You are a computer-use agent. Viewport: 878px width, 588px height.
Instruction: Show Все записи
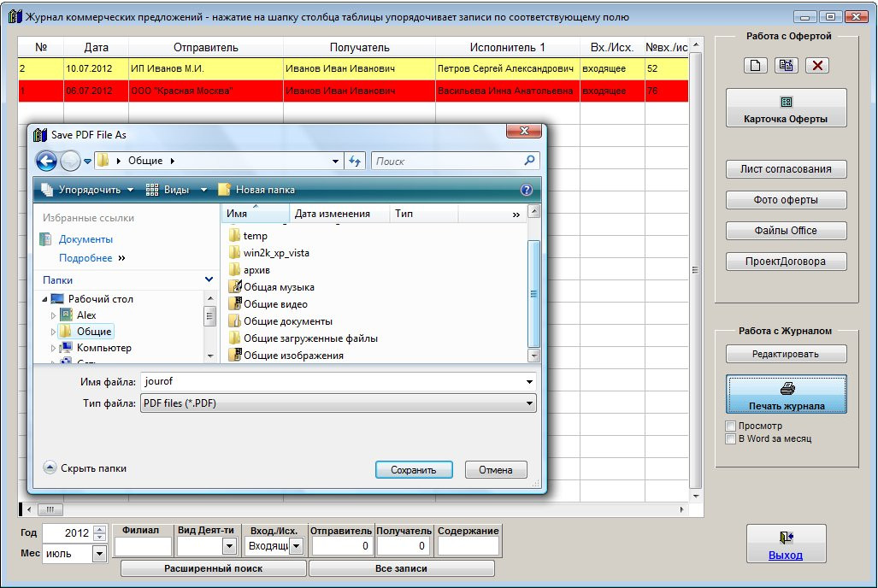tap(402, 568)
